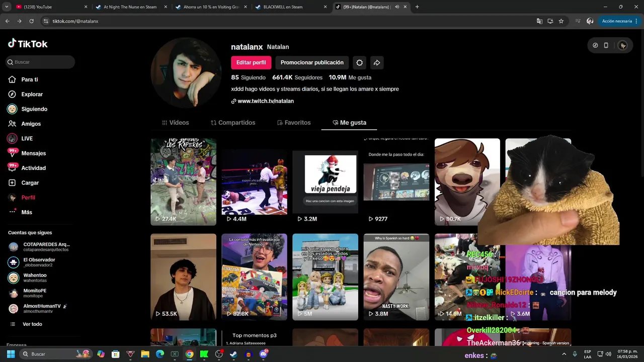The width and height of the screenshot is (644, 362).
Task: Click the TikTok coins icon near the avatar
Action: [595, 45]
